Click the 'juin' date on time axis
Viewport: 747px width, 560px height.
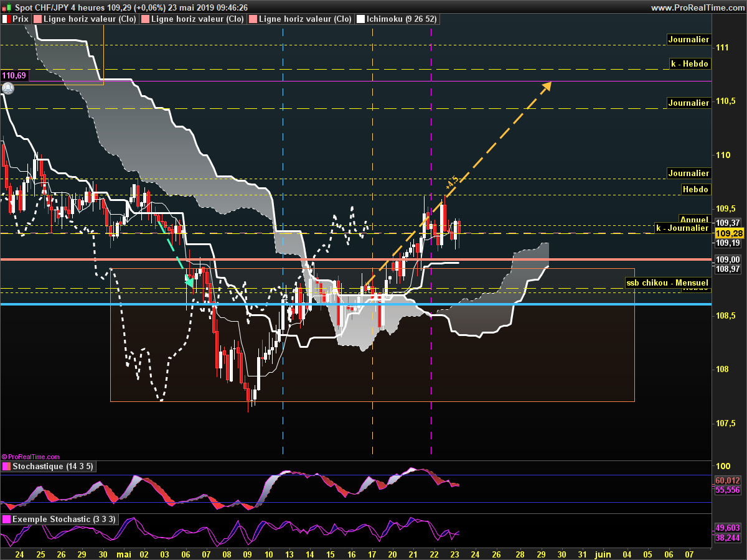point(602,553)
